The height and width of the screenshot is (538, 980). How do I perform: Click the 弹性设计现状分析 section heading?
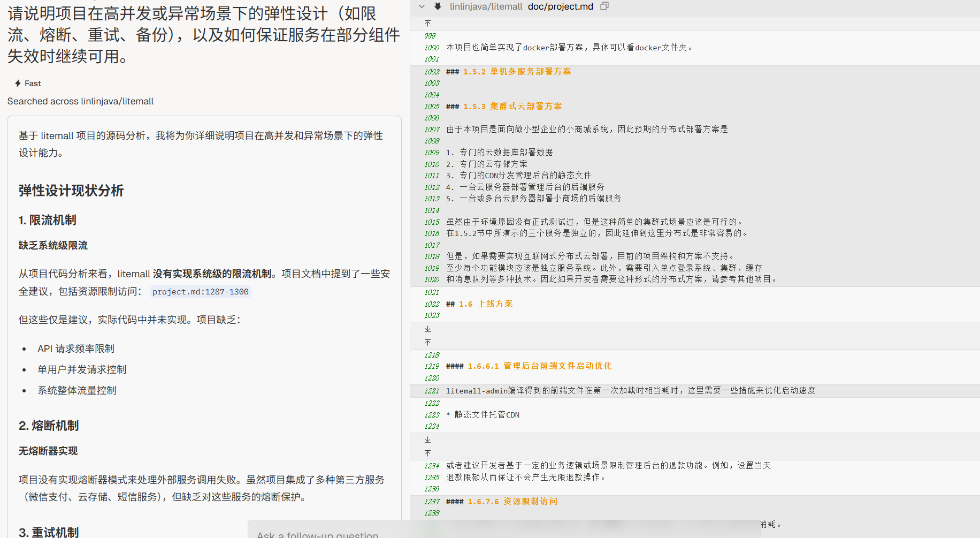pyautogui.click(x=71, y=191)
